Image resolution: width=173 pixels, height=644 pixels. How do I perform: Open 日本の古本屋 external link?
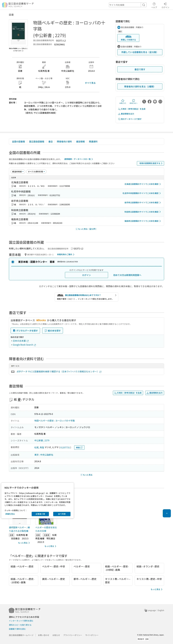point(21,341)
